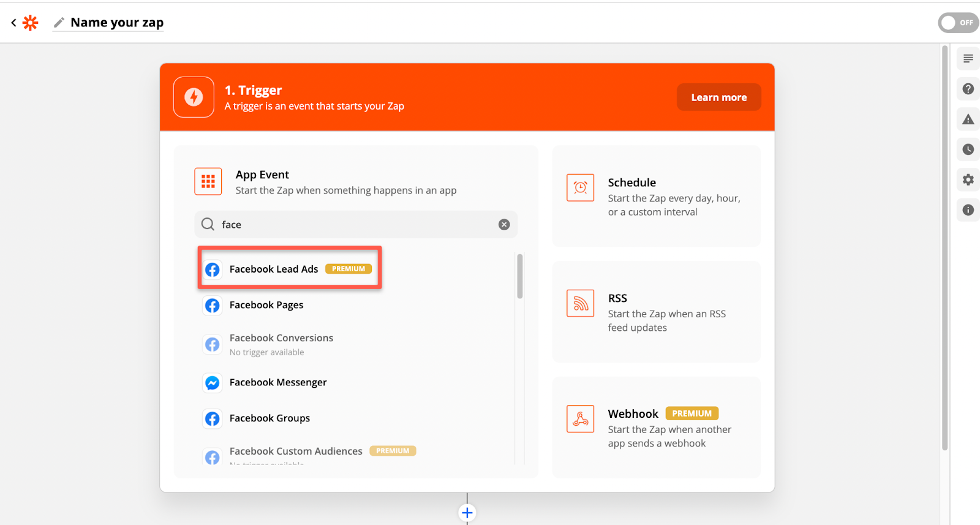Open the gear settings icon in sidebar

[x=968, y=179]
